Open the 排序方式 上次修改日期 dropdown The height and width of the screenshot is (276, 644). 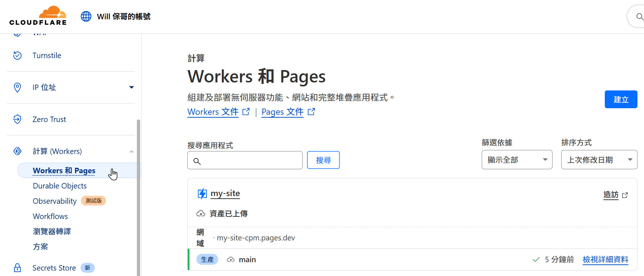pyautogui.click(x=599, y=160)
